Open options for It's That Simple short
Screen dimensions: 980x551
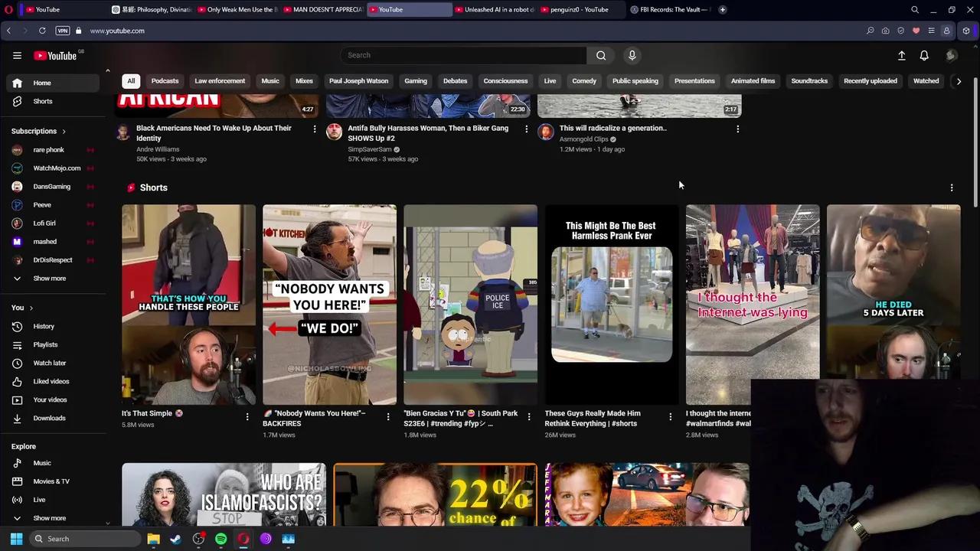[x=247, y=416]
